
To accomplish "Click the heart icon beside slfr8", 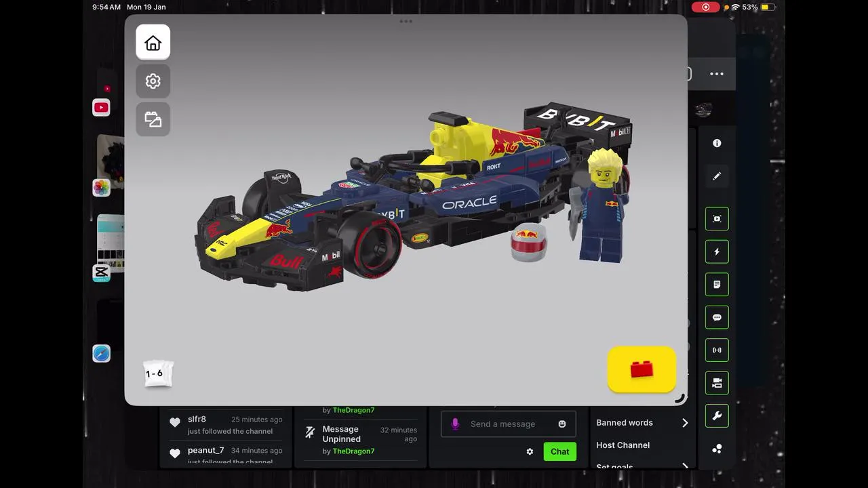I will tap(175, 422).
